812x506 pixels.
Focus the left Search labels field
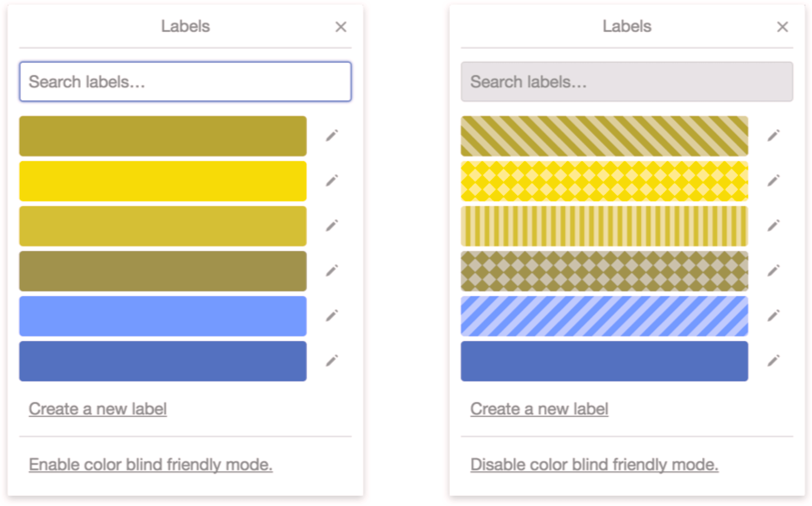tap(185, 82)
